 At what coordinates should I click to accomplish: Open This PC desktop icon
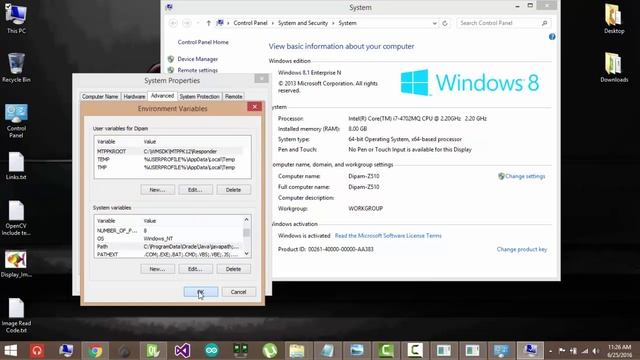pos(16,18)
